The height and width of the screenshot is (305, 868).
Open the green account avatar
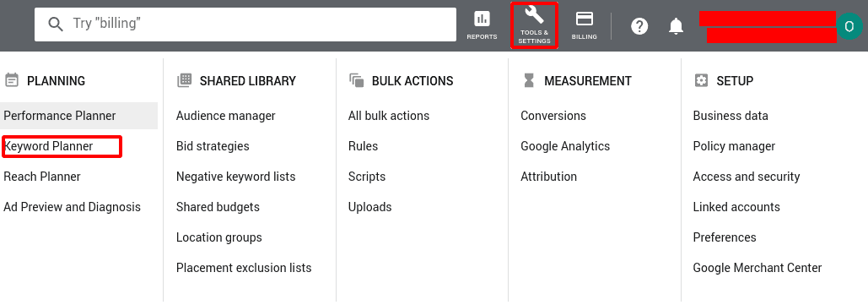pyautogui.click(x=849, y=27)
